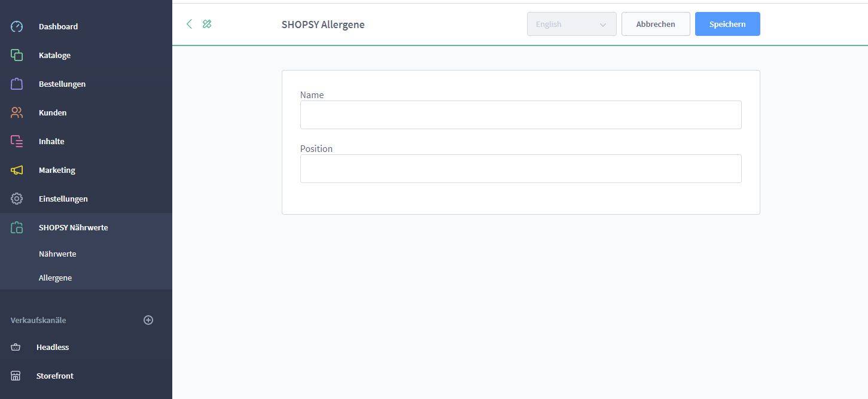Click the Dashboard gauge icon

[17, 26]
